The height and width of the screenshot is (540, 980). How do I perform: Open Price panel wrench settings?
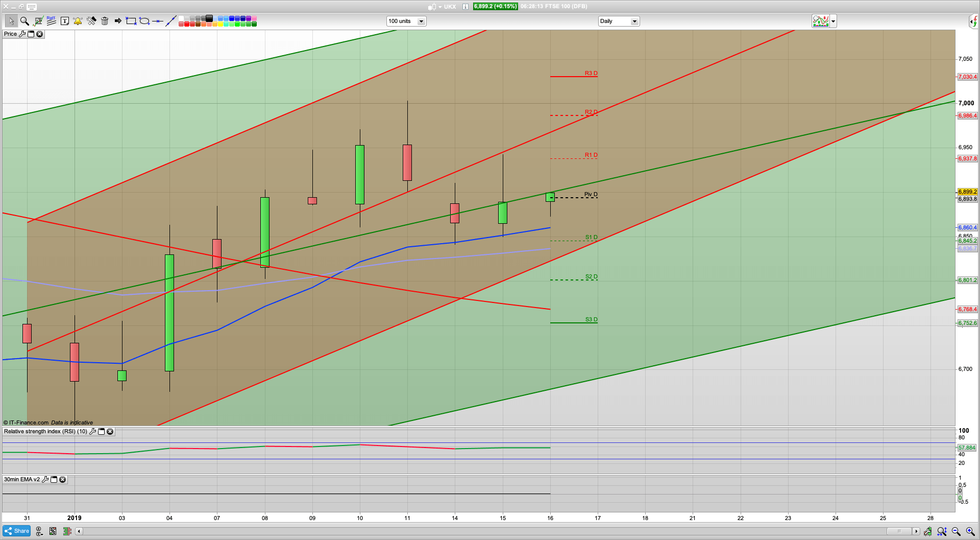coord(22,34)
